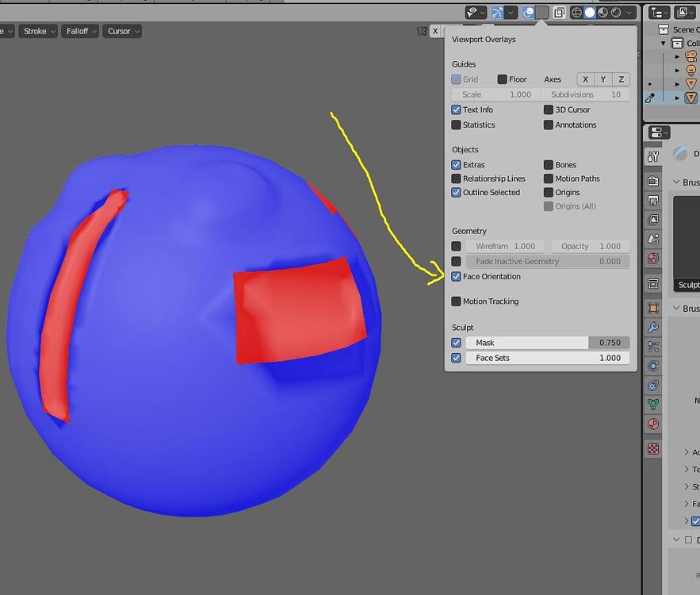The image size is (700, 595).
Task: Click the wireframe Opacity slider
Action: click(590, 246)
